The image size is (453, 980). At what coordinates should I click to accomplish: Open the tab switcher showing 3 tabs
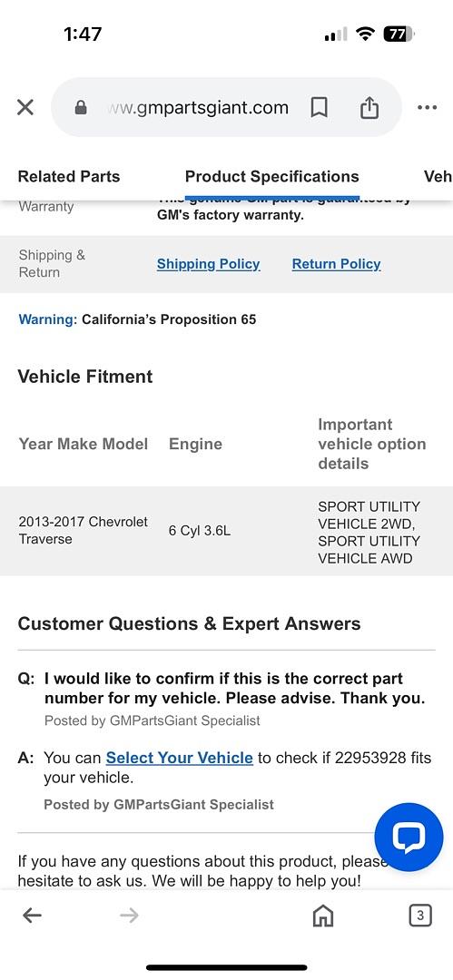pyautogui.click(x=419, y=916)
